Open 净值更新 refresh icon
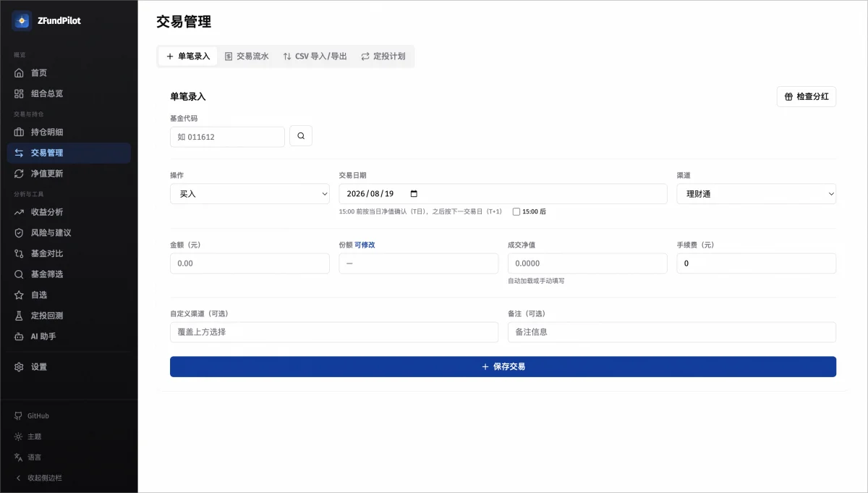The width and height of the screenshot is (868, 493). pyautogui.click(x=19, y=174)
